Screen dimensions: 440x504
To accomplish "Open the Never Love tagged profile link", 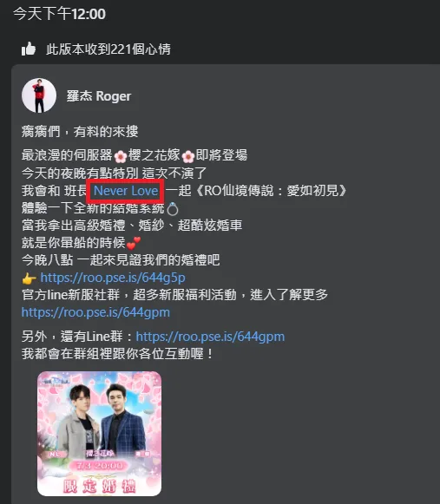I will (x=126, y=191).
